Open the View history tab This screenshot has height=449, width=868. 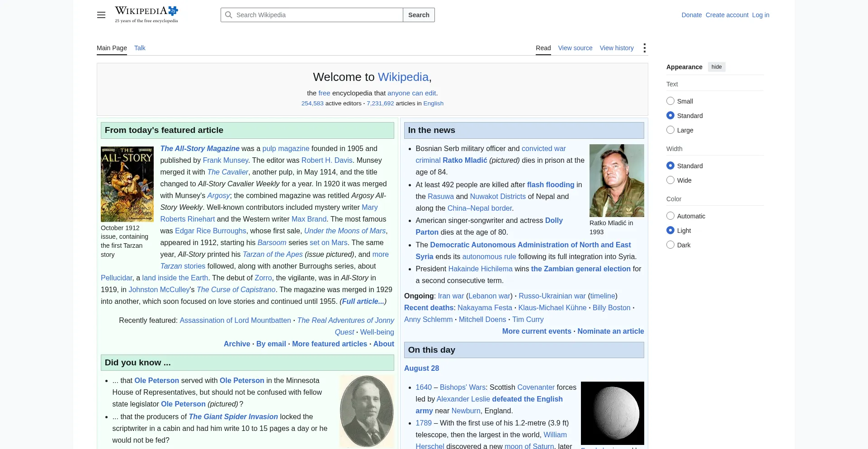coord(617,48)
